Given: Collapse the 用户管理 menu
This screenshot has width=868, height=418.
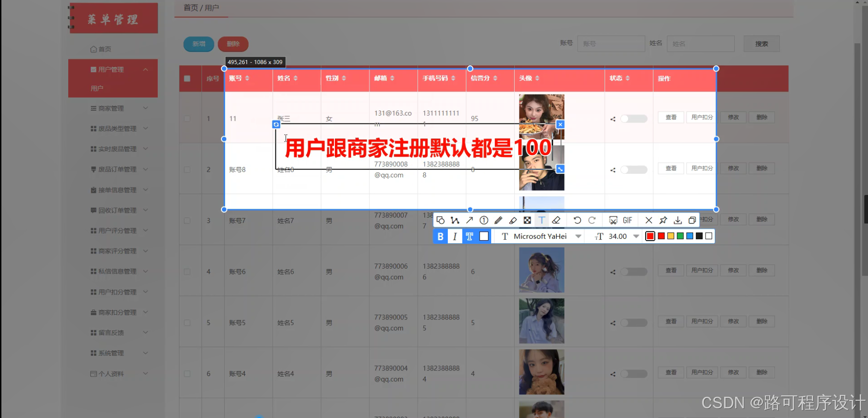Looking at the screenshot, I should (113, 69).
